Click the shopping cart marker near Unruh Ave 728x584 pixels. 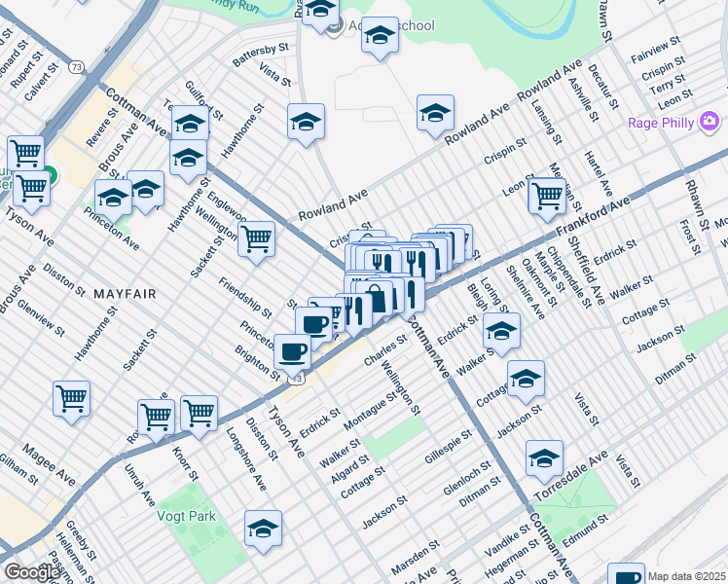[156, 420]
